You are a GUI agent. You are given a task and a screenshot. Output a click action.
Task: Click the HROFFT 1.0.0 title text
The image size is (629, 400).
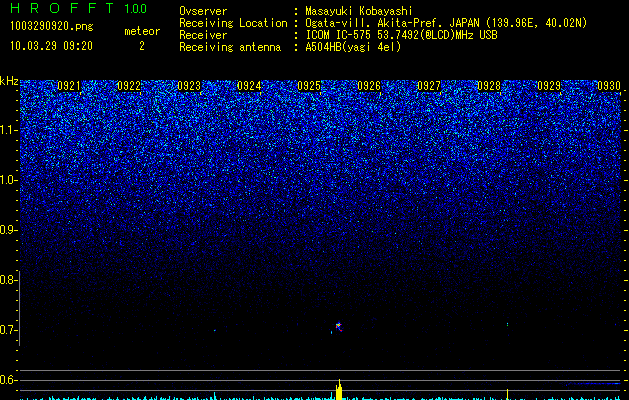tap(78, 8)
